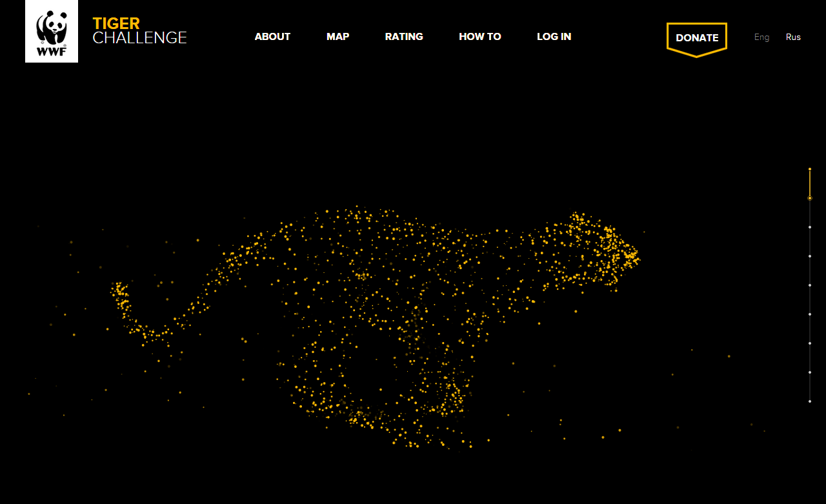Go to the fourth section dot
The width and height of the screenshot is (826, 504).
810,256
